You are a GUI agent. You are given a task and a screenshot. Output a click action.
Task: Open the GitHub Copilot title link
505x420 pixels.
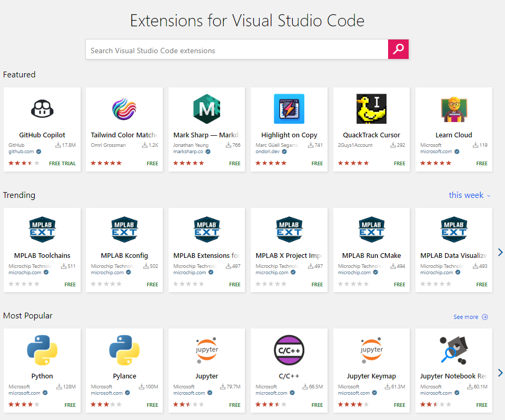(x=42, y=135)
